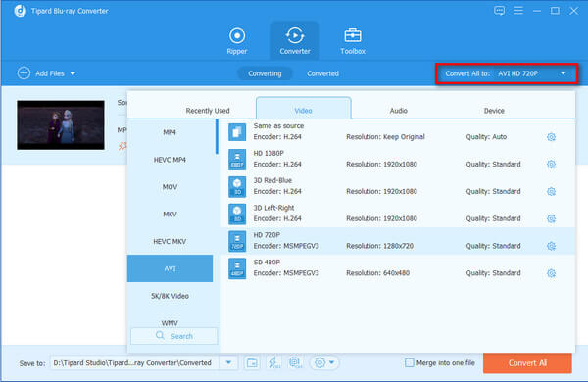Show the Converting list tab
Screen dimensions: 588x382
click(x=265, y=73)
